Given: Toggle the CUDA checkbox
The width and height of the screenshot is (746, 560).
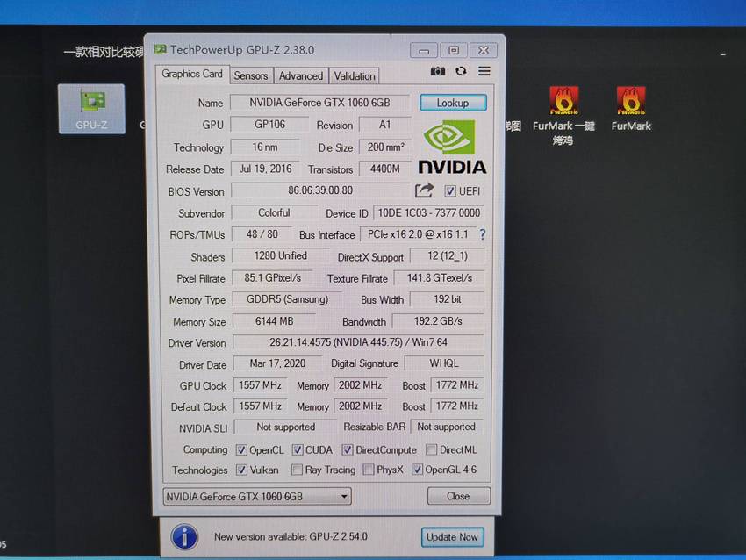Looking at the screenshot, I should [x=298, y=450].
